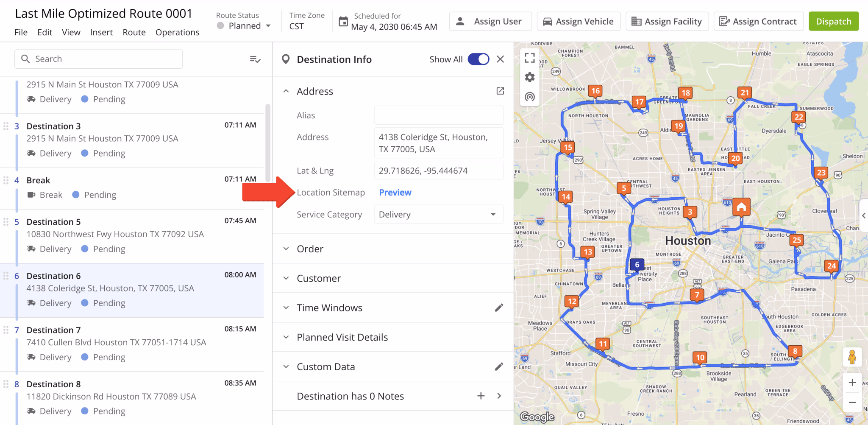
Task: Click the external link icon in the Address section
Action: 500,91
